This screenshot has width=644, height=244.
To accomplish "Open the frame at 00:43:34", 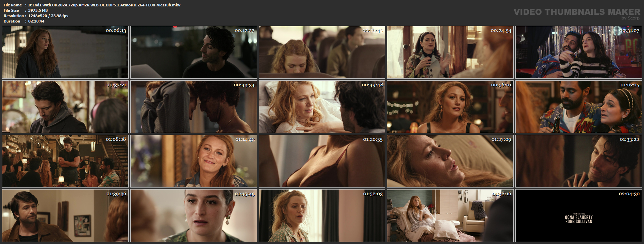I will point(194,107).
